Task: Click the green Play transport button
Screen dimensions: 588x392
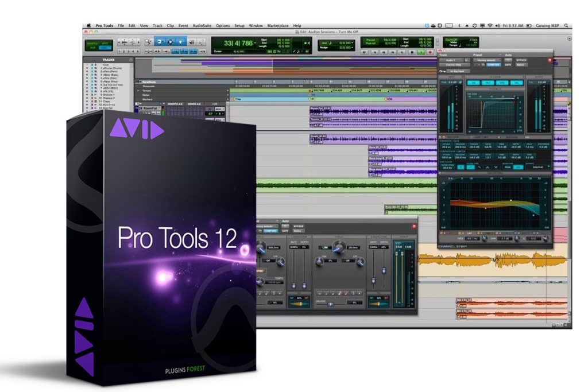Action: [x=421, y=52]
